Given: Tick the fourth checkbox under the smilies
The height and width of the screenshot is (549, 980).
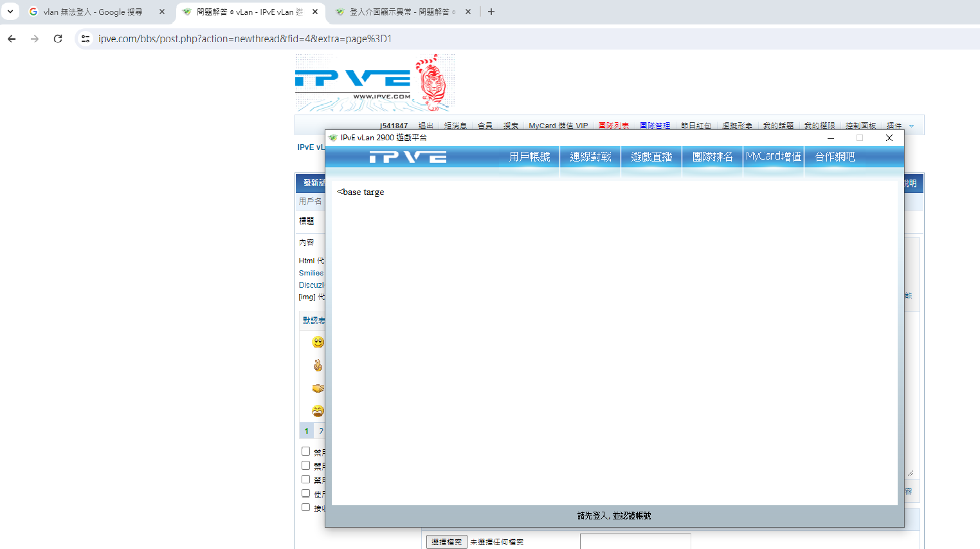Looking at the screenshot, I should point(306,494).
